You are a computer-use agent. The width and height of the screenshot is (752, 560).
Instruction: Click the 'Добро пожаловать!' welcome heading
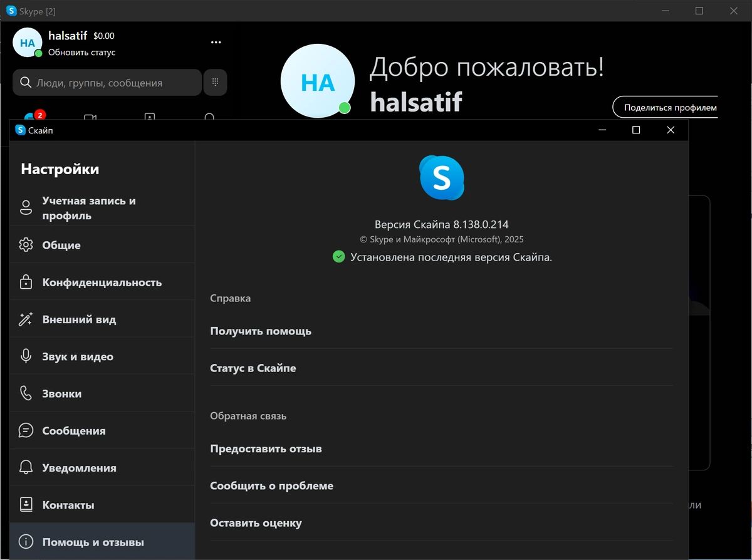[x=486, y=67]
